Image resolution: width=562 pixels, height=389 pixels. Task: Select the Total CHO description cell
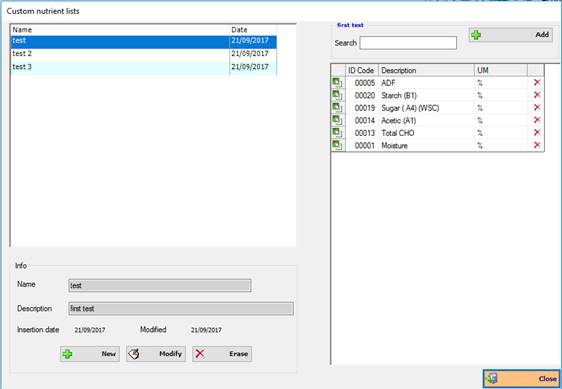coord(426,133)
